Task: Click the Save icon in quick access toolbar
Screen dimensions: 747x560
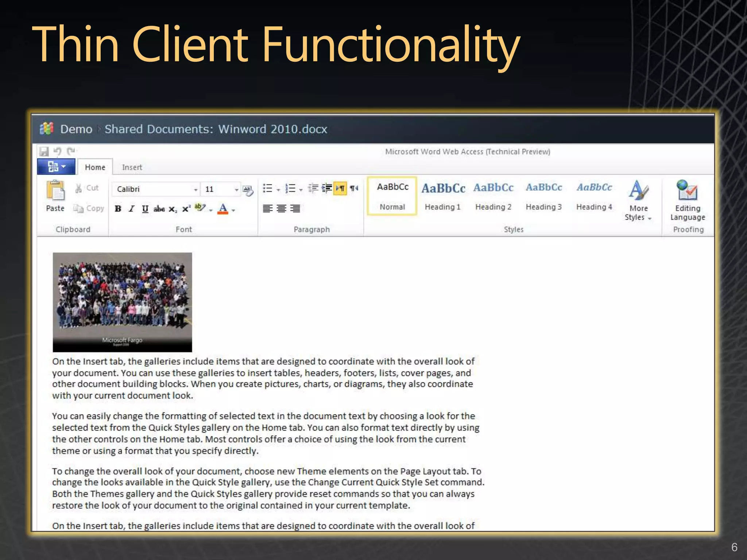Action: [44, 151]
